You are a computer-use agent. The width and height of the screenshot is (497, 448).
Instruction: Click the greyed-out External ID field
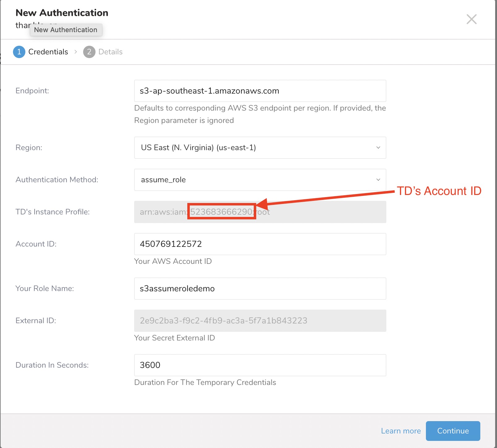pyautogui.click(x=260, y=321)
